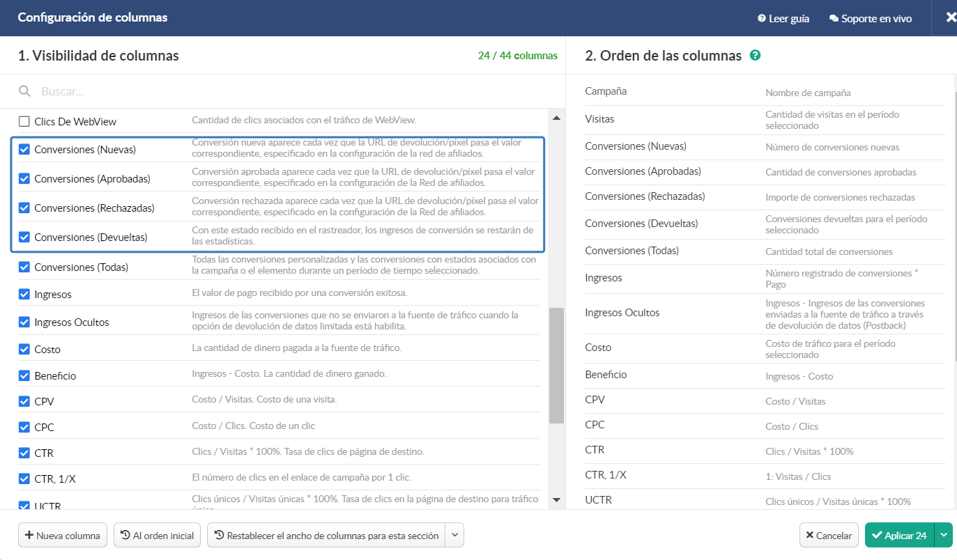The height and width of the screenshot is (560, 957).
Task: Click the Nueva columna button
Action: 63,536
